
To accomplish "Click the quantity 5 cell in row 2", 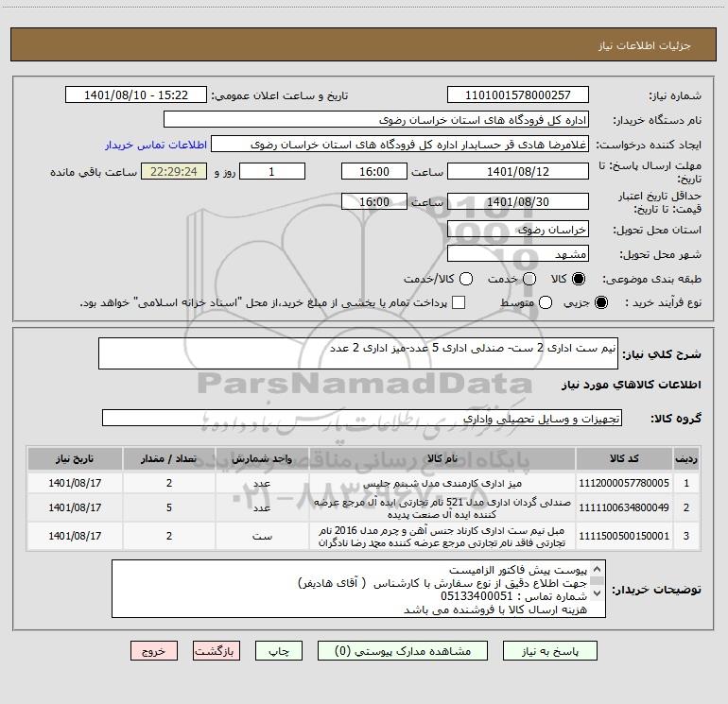I will pos(169,507).
